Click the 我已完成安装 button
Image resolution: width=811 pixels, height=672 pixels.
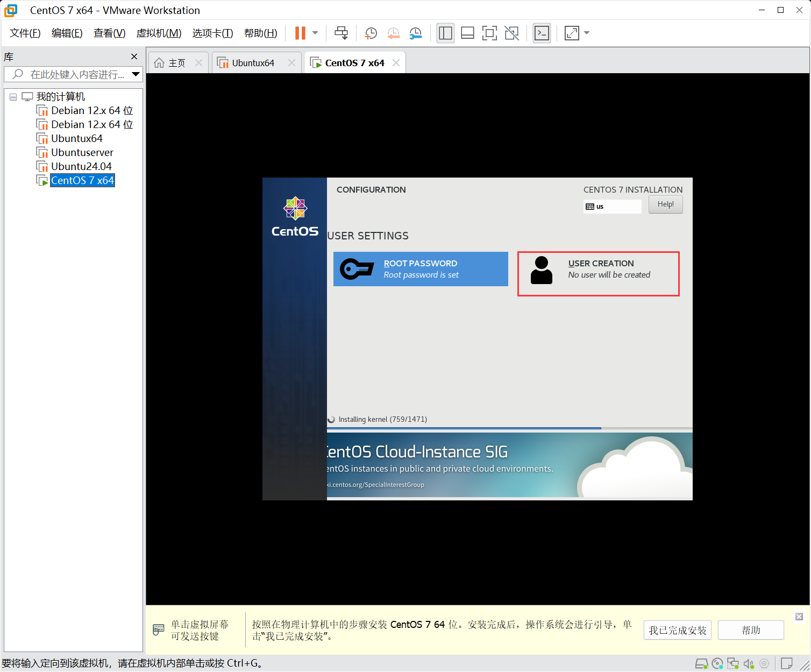point(678,630)
